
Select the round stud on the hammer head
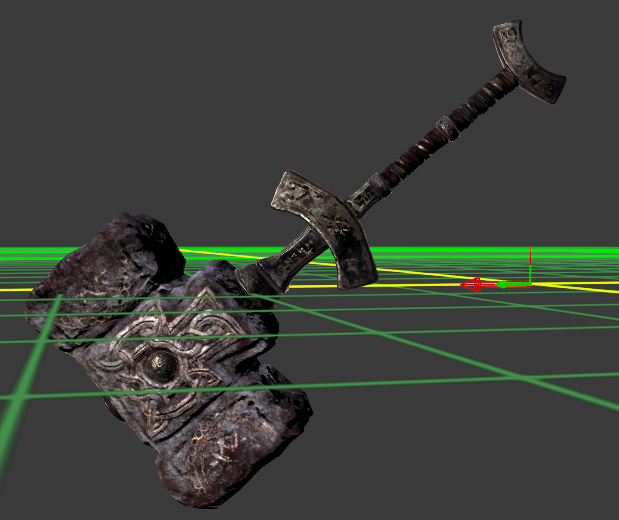(161, 366)
